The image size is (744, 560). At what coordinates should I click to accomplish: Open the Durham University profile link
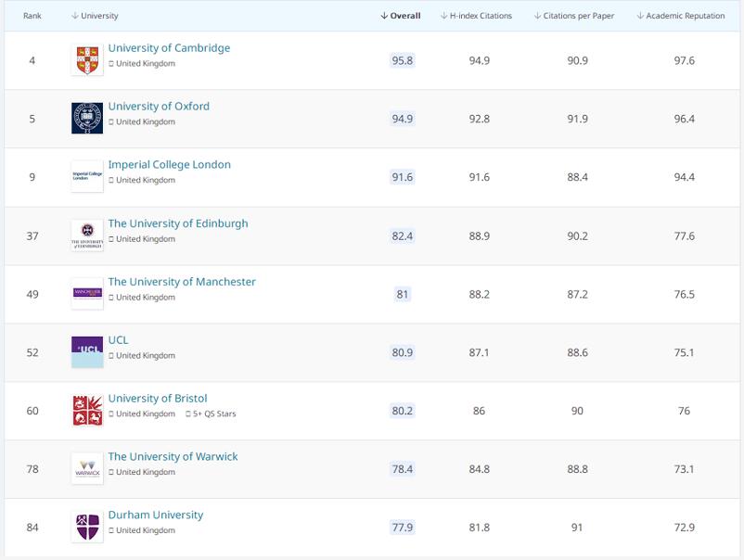tap(155, 515)
